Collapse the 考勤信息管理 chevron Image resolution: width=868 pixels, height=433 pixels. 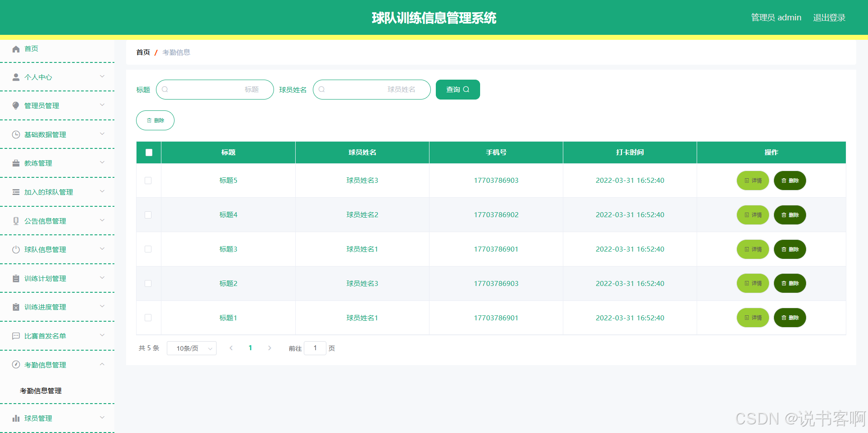(x=102, y=364)
